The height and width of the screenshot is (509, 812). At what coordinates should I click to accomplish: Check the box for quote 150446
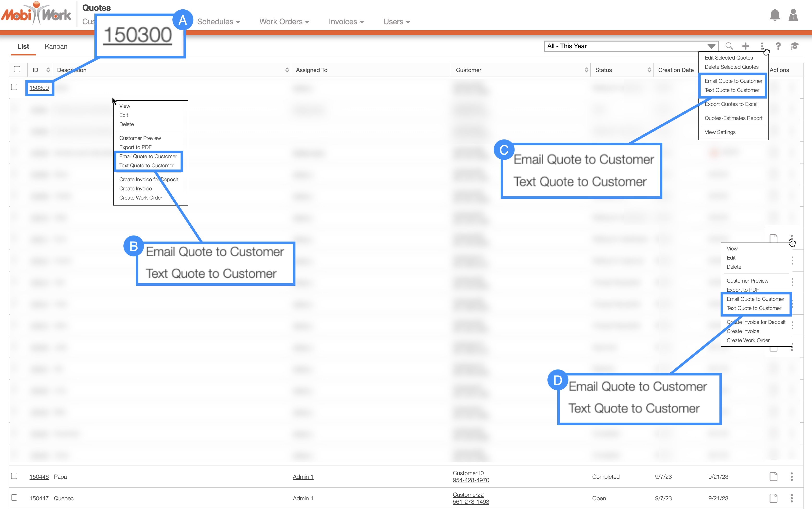(14, 476)
